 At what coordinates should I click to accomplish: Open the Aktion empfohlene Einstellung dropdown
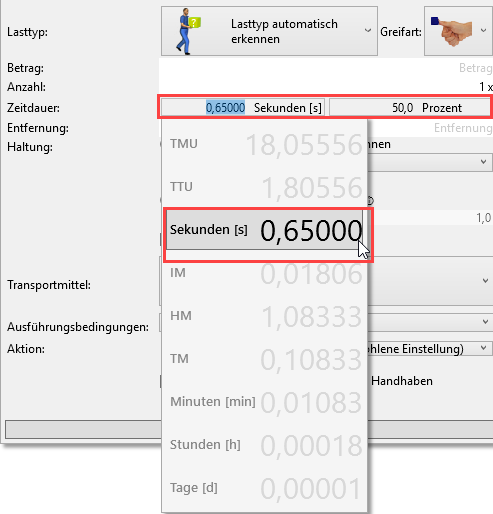[x=483, y=348]
